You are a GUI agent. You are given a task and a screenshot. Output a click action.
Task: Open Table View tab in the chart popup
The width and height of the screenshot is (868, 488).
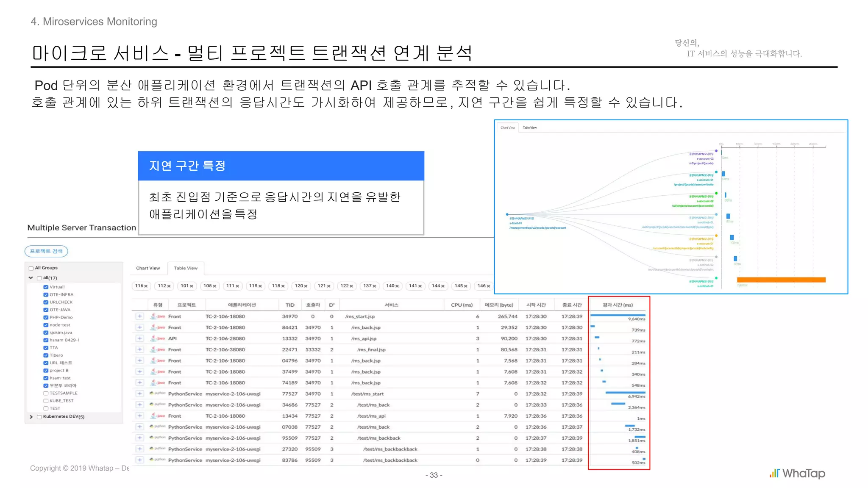point(529,128)
